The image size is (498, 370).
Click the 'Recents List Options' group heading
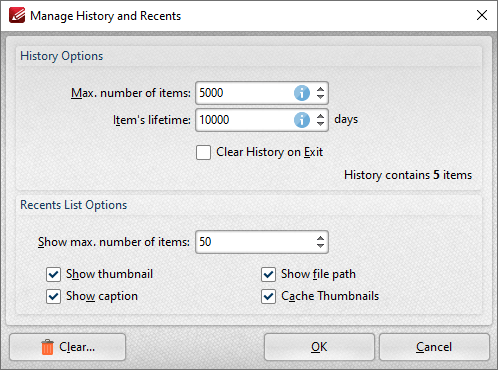pos(74,205)
